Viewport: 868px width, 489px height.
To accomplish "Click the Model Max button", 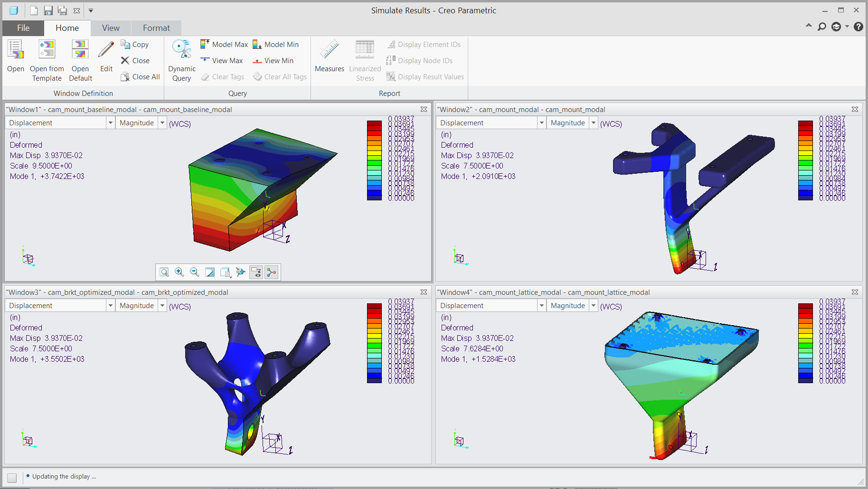I will click(x=224, y=45).
